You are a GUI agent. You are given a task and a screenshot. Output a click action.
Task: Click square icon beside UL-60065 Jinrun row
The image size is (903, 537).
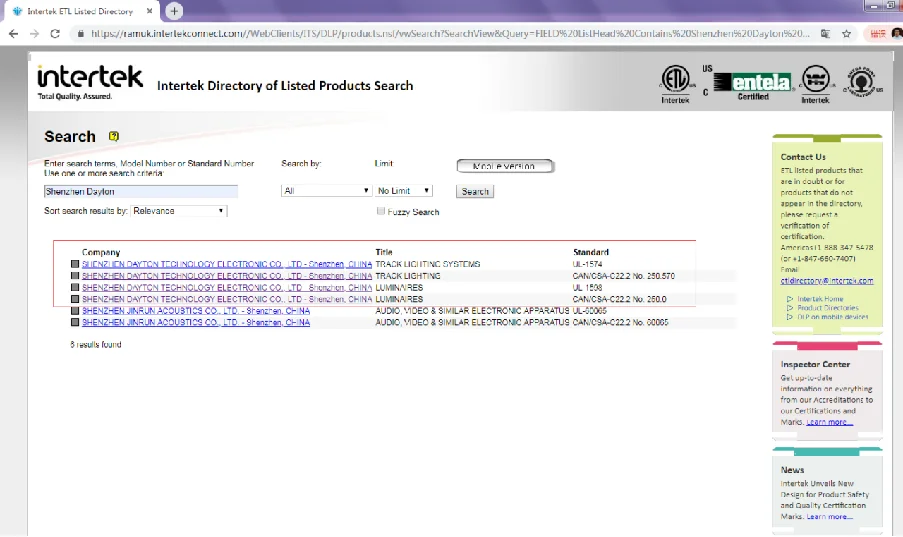[75, 311]
